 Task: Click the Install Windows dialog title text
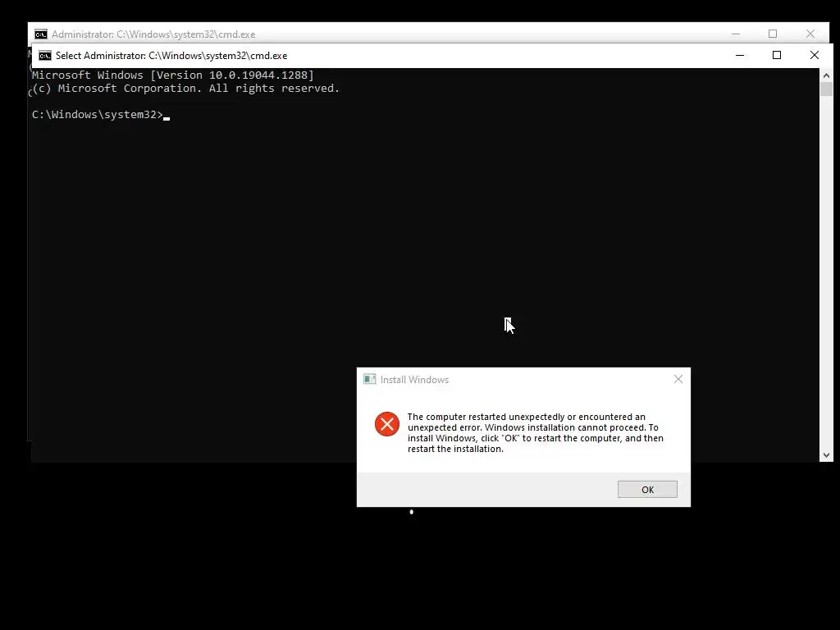(x=414, y=379)
